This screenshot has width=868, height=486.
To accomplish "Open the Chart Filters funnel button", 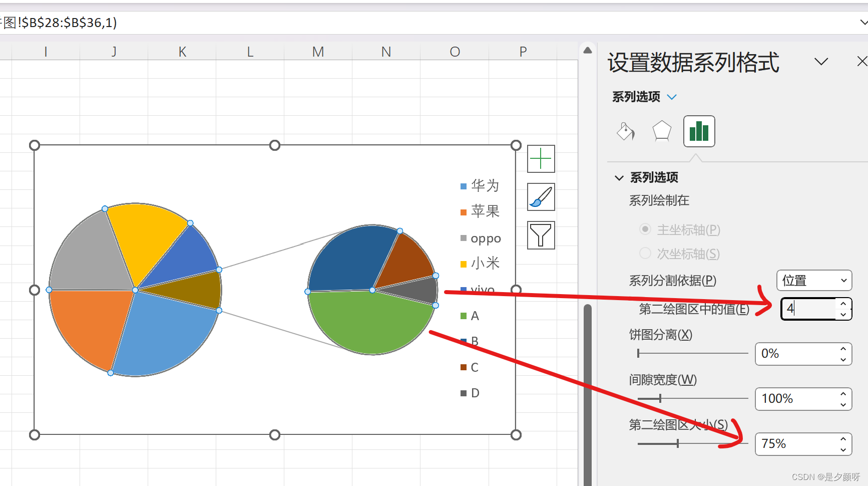I will [541, 235].
